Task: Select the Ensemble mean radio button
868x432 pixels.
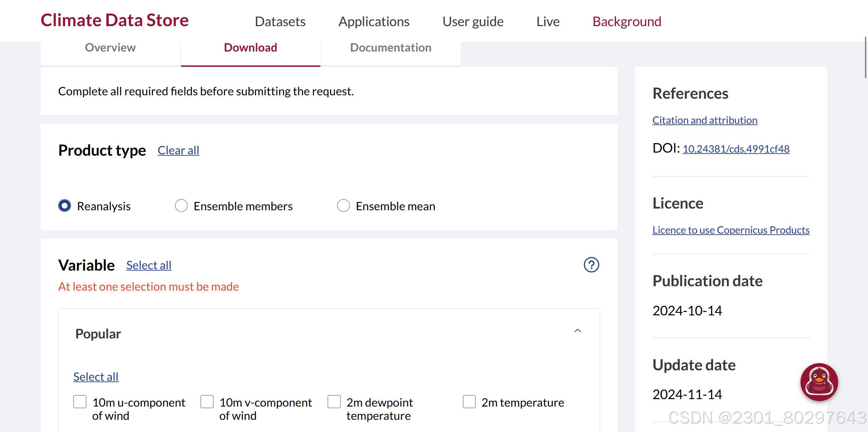Action: coord(343,205)
